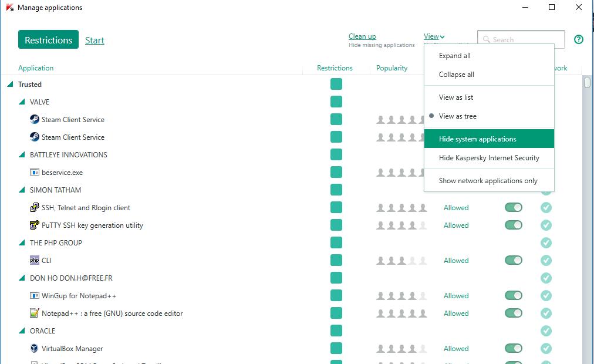The width and height of the screenshot is (594, 364).
Task: Disable the switch on the php CLI row
Action: [x=514, y=260]
